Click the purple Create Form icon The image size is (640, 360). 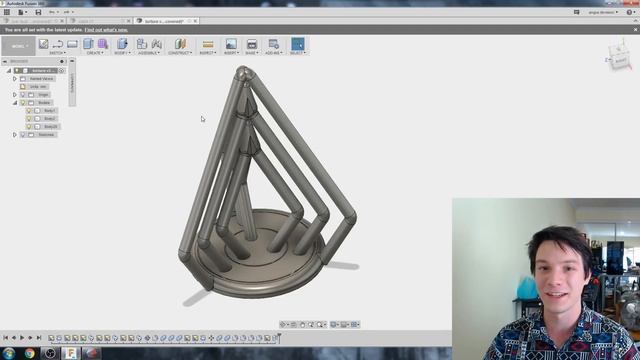point(103,44)
